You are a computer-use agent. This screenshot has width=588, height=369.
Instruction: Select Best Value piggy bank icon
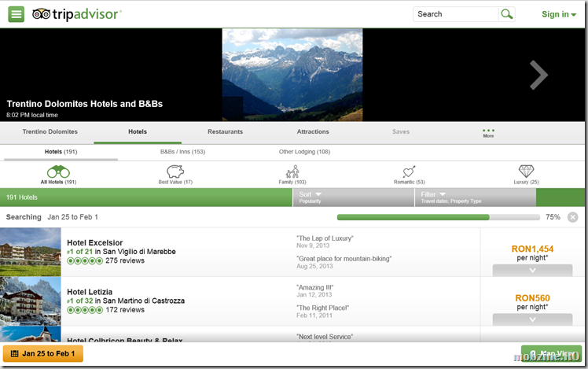click(x=175, y=172)
